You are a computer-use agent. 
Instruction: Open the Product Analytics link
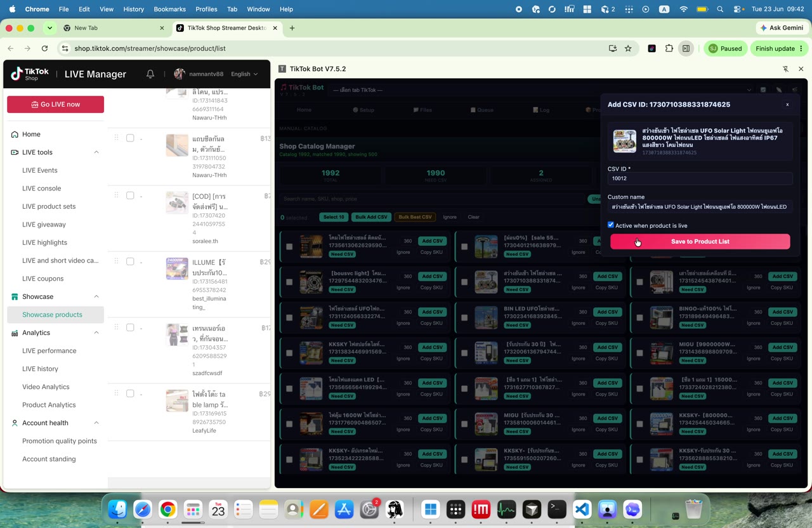(49, 405)
